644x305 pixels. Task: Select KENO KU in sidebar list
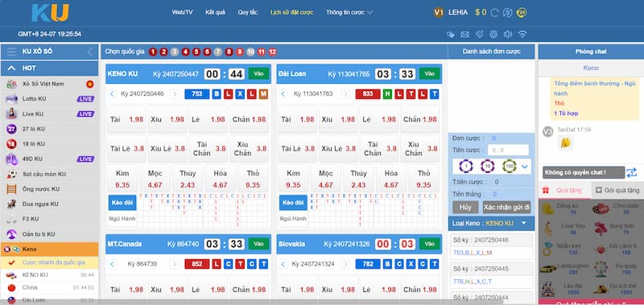49,275
